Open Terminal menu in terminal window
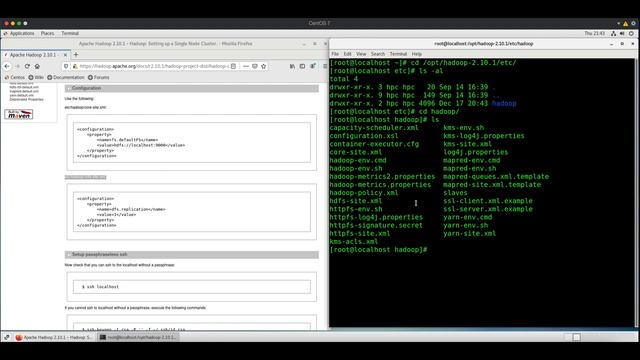This screenshot has height=360, width=640. pos(398,54)
